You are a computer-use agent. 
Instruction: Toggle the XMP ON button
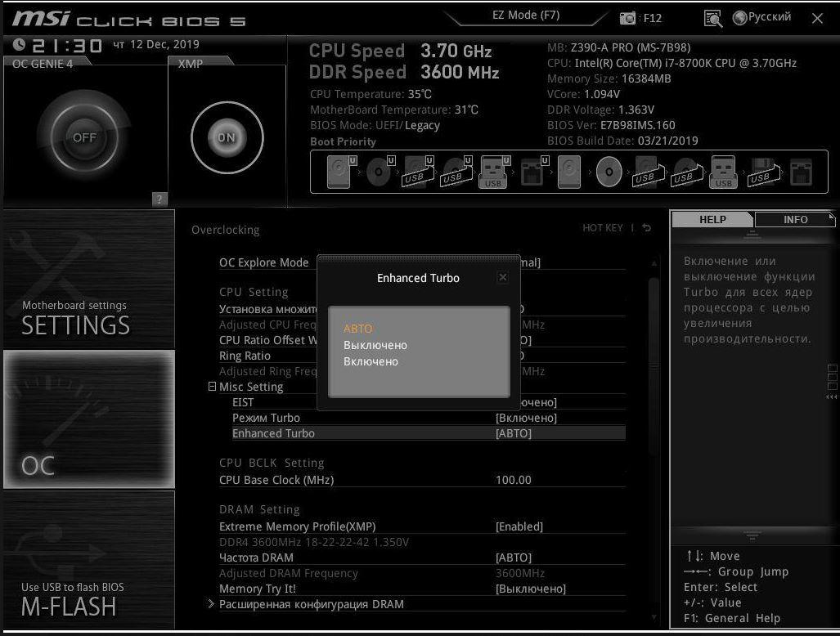(x=227, y=137)
